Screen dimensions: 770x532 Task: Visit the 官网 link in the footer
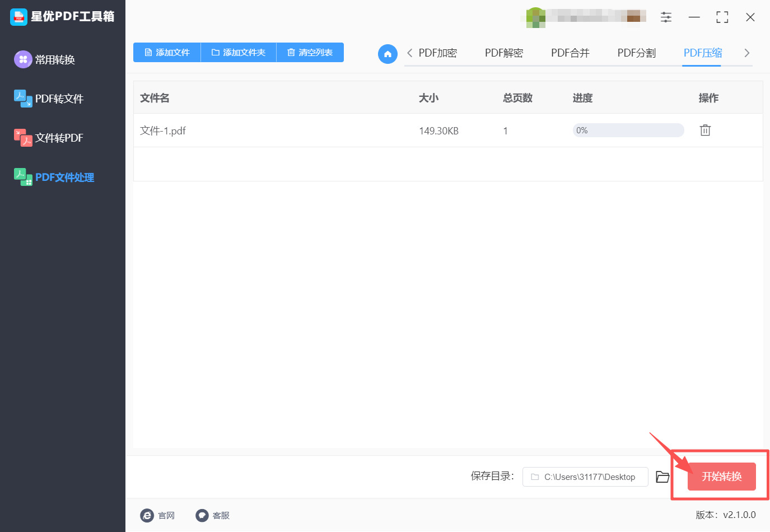(158, 515)
